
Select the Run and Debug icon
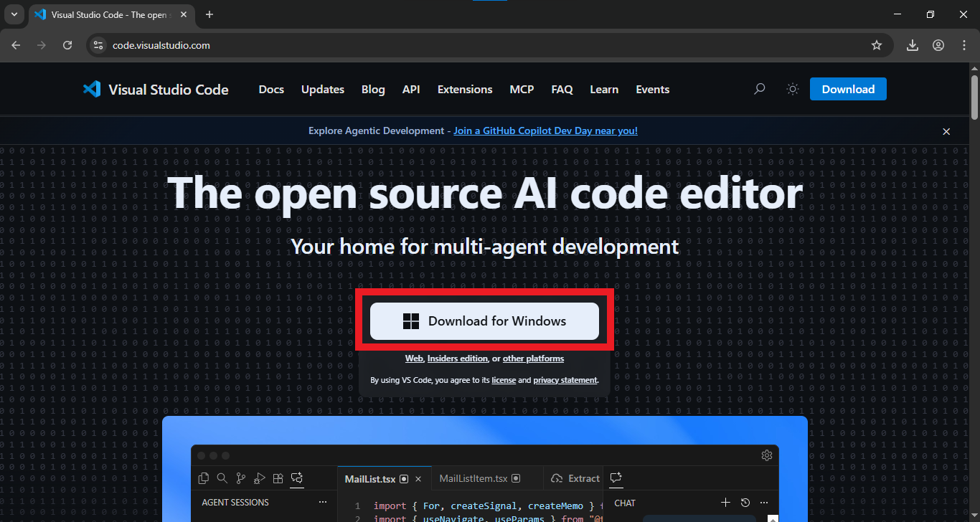[260, 478]
